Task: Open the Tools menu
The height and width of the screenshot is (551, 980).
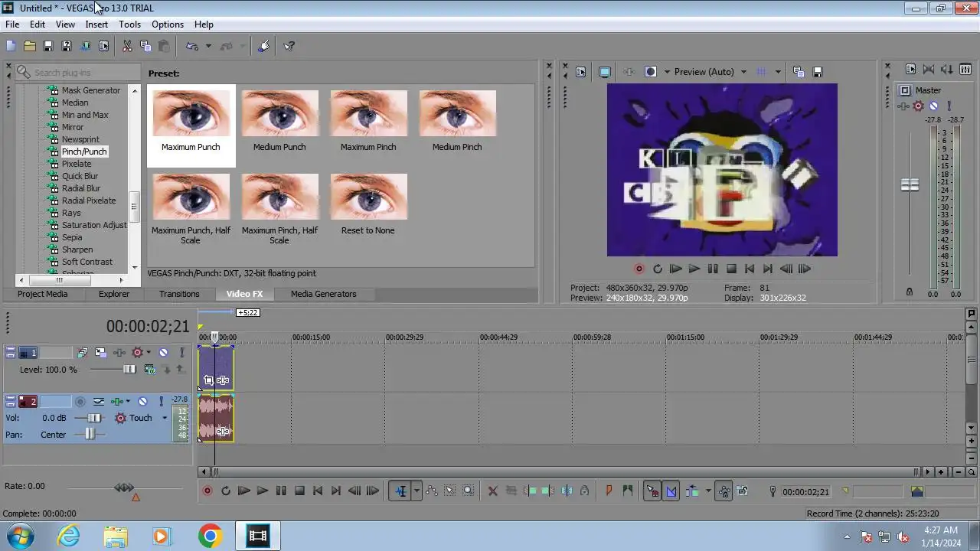Action: [x=129, y=24]
